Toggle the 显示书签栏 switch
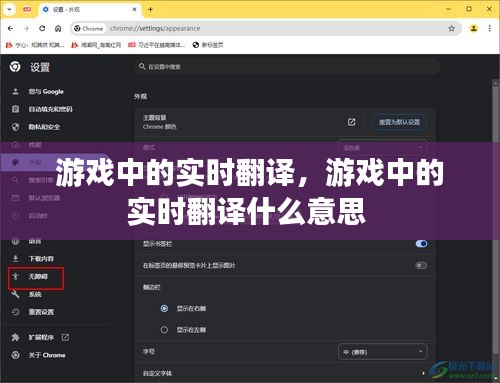The height and width of the screenshot is (383, 500). click(421, 244)
